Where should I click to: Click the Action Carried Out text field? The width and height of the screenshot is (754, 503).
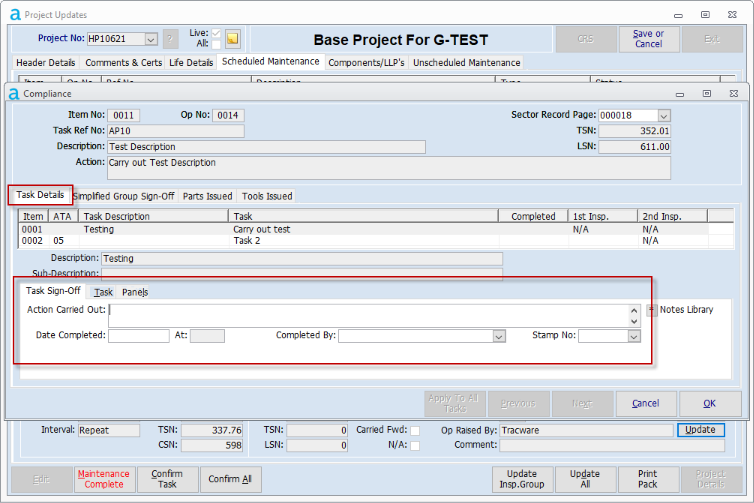(369, 315)
